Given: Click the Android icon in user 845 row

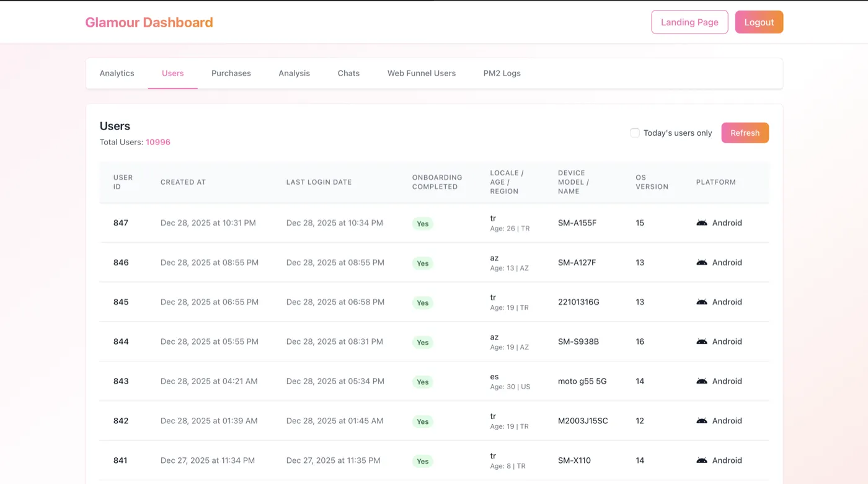Looking at the screenshot, I should pyautogui.click(x=702, y=302).
